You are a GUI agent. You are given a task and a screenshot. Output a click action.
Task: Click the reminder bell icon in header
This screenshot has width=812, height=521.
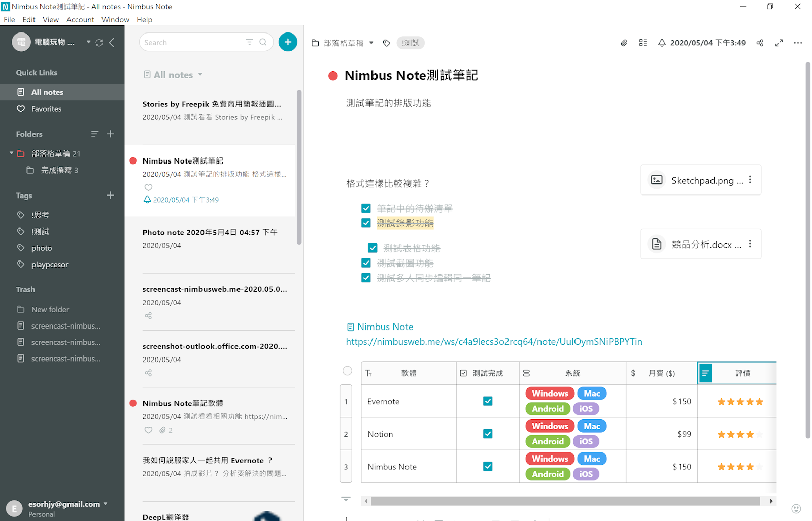coord(662,43)
